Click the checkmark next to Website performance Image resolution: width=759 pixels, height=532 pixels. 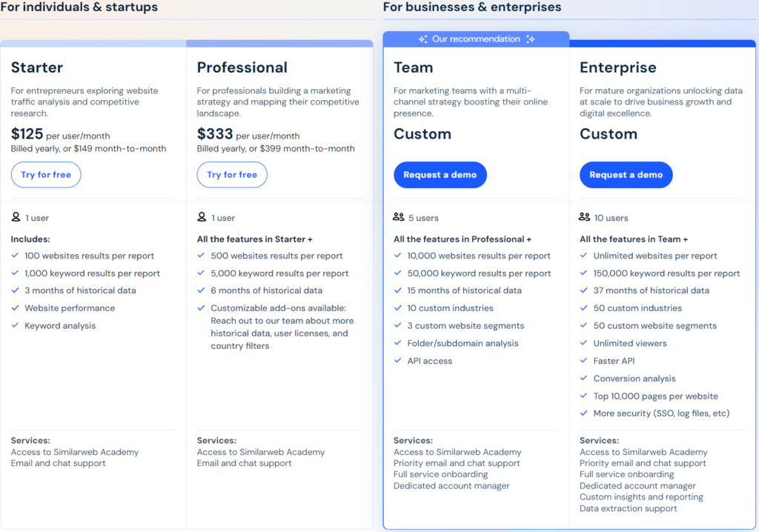[15, 307]
